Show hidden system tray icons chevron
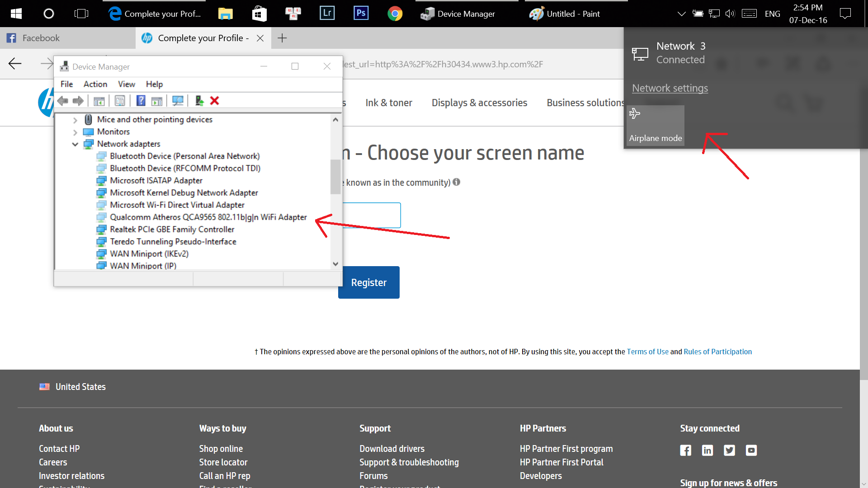The height and width of the screenshot is (488, 868). 681,14
